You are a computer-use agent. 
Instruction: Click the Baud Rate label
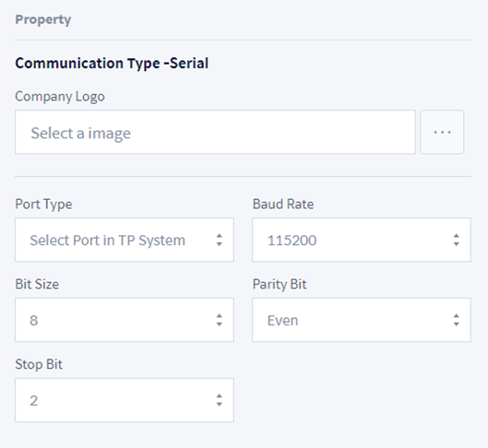(x=283, y=205)
